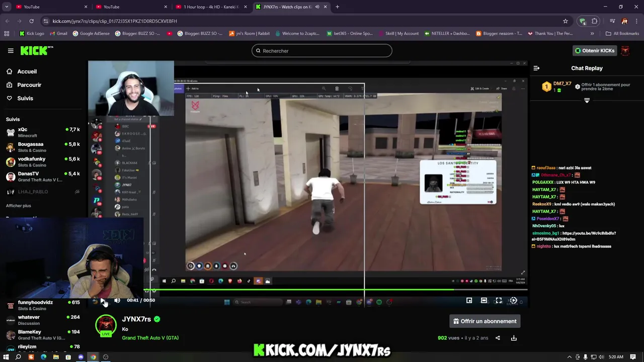Open Chrome extensions puzzle icon
The height and width of the screenshot is (362, 644).
coord(595,21)
